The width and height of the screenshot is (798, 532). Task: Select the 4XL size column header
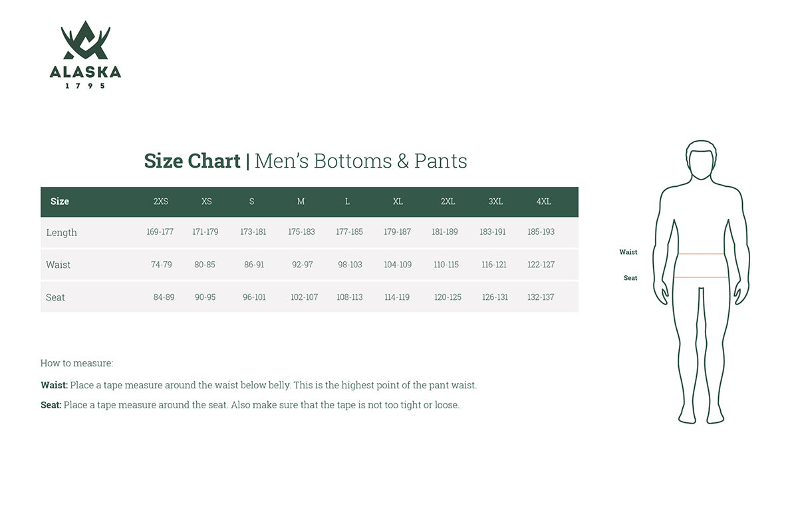[543, 201]
